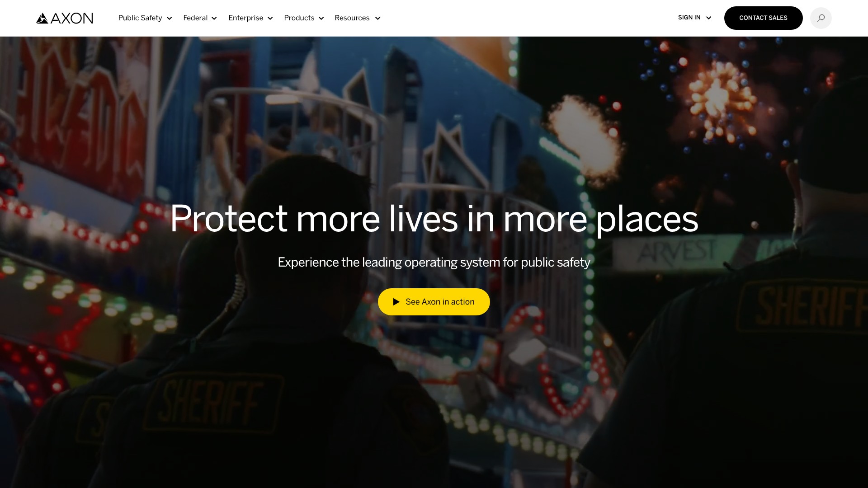Screen dimensions: 868x488
Task: Click the Axon logo
Action: click(65, 18)
